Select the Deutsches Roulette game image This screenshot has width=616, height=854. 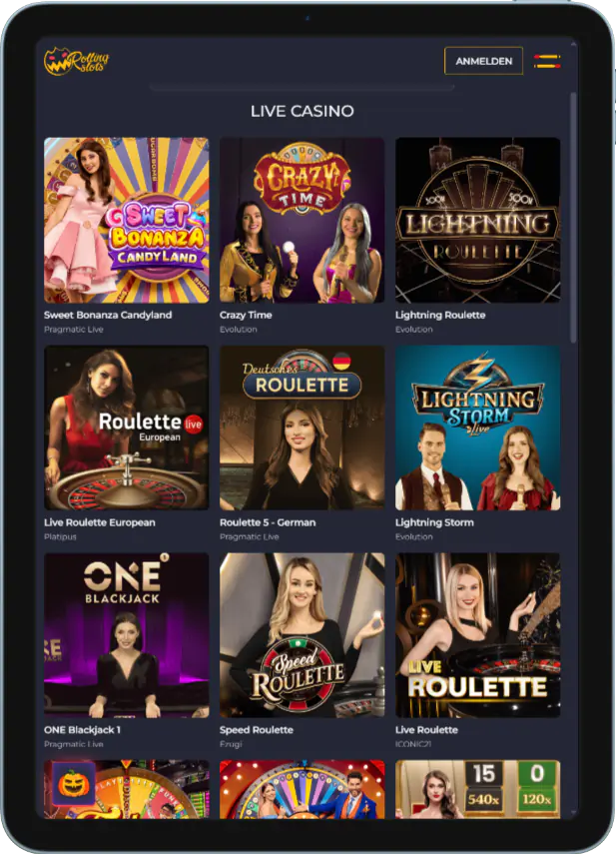coord(303,427)
